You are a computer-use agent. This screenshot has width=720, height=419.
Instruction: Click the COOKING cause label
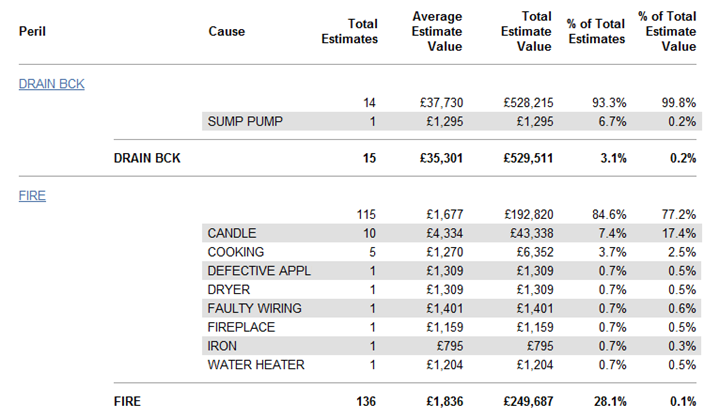pos(235,252)
